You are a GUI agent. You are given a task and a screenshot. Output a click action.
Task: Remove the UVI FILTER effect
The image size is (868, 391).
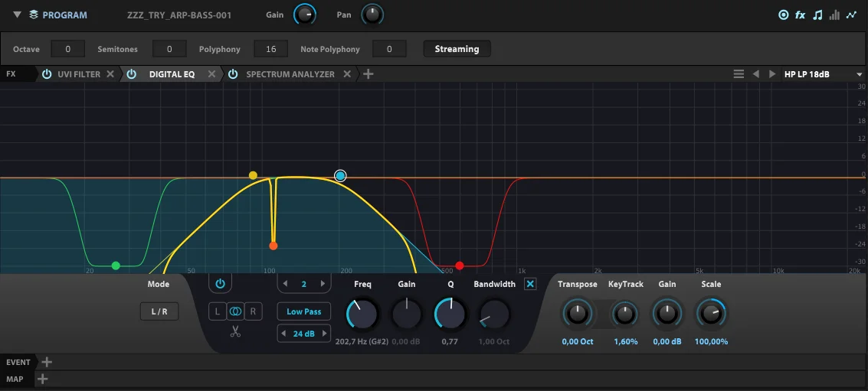tap(110, 73)
